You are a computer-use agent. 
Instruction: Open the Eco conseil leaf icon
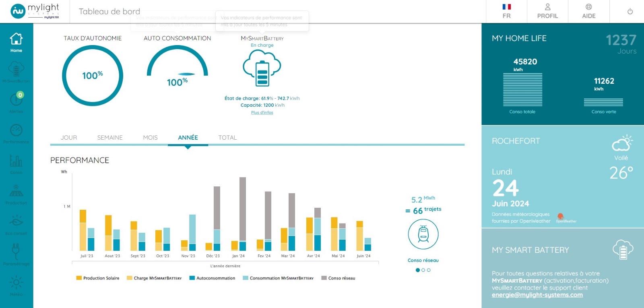click(x=16, y=224)
